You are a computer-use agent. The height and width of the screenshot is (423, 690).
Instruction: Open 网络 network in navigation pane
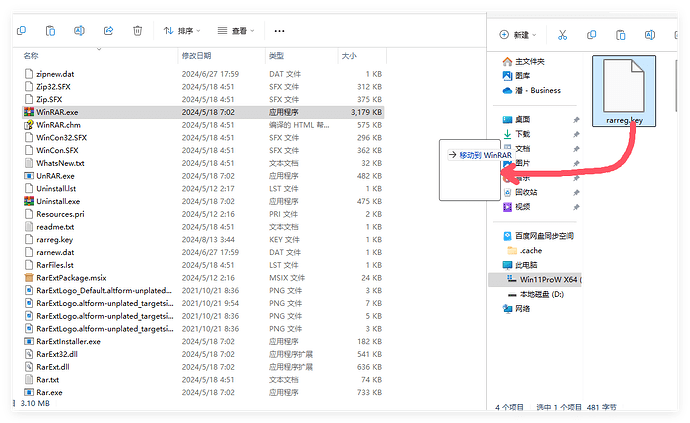[x=516, y=309]
